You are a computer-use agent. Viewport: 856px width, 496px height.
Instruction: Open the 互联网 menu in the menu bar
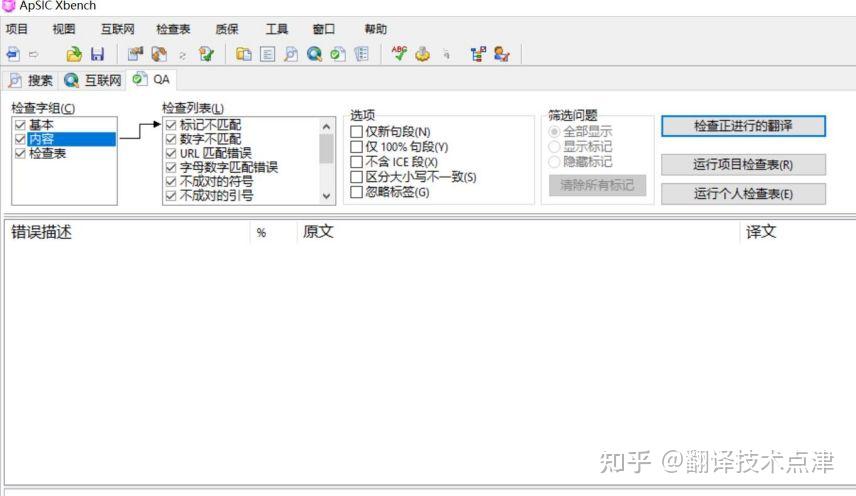click(117, 29)
